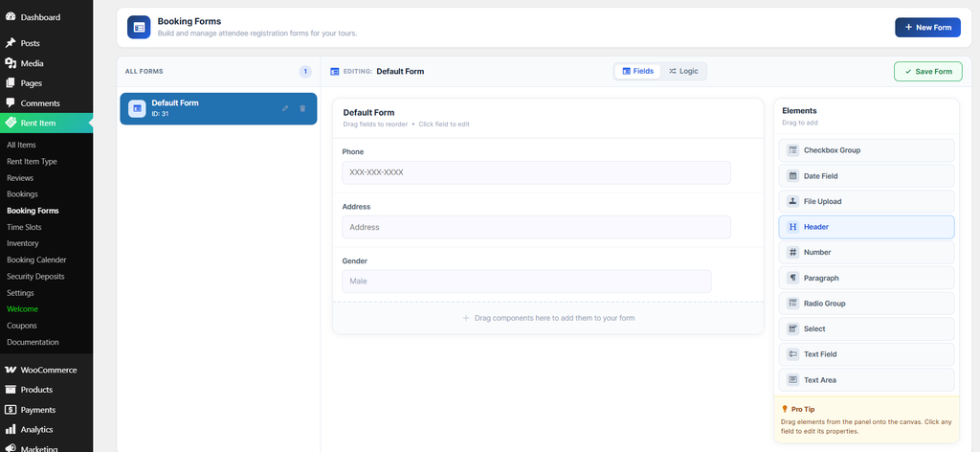Click the New Form button

coord(927,28)
